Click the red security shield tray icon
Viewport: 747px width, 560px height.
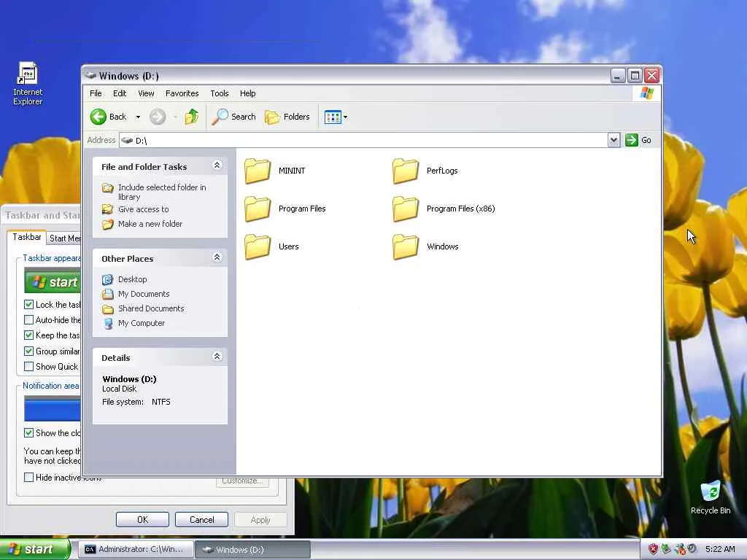pos(653,549)
